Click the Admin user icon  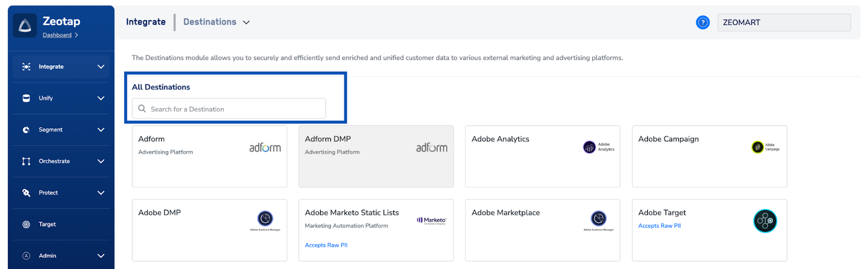(x=26, y=256)
